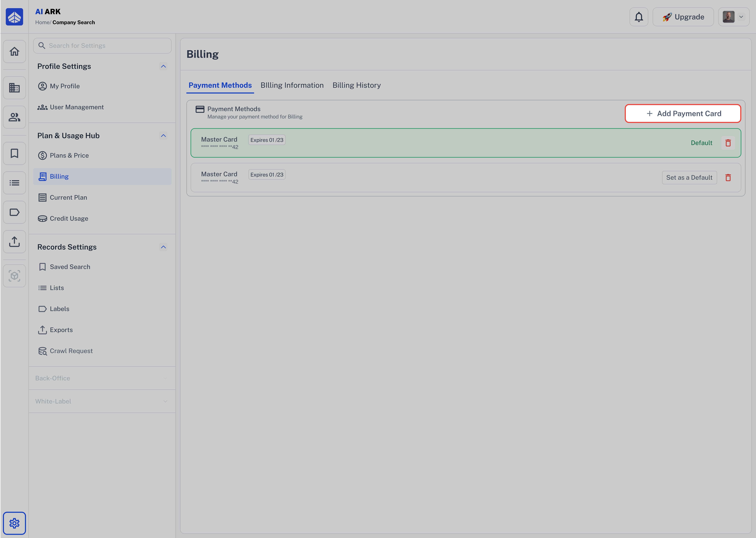Open Crawl Request settings item
756x538 pixels.
pos(102,351)
